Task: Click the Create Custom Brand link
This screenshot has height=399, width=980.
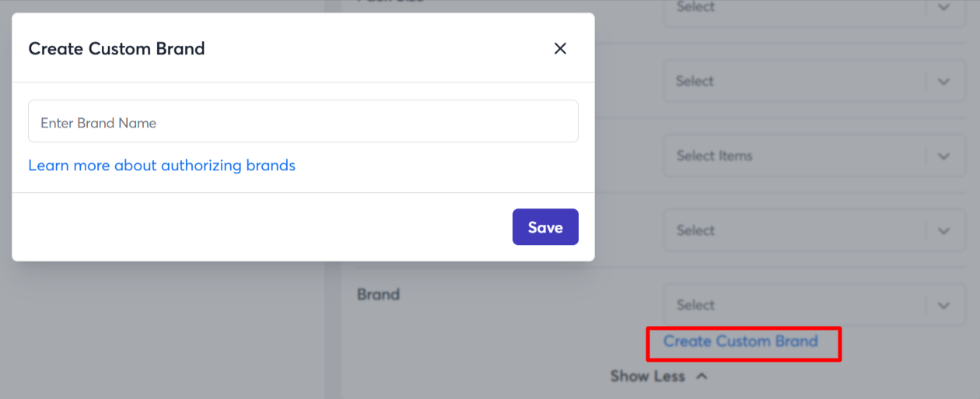Action: pos(740,341)
